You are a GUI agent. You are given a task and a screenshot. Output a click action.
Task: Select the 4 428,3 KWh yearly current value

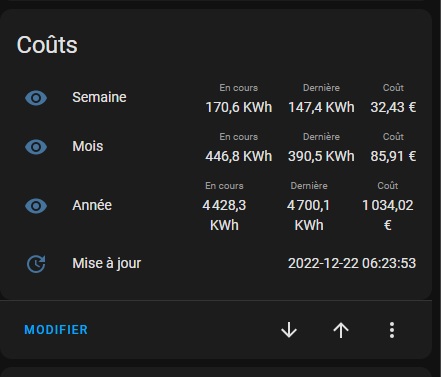pos(224,215)
